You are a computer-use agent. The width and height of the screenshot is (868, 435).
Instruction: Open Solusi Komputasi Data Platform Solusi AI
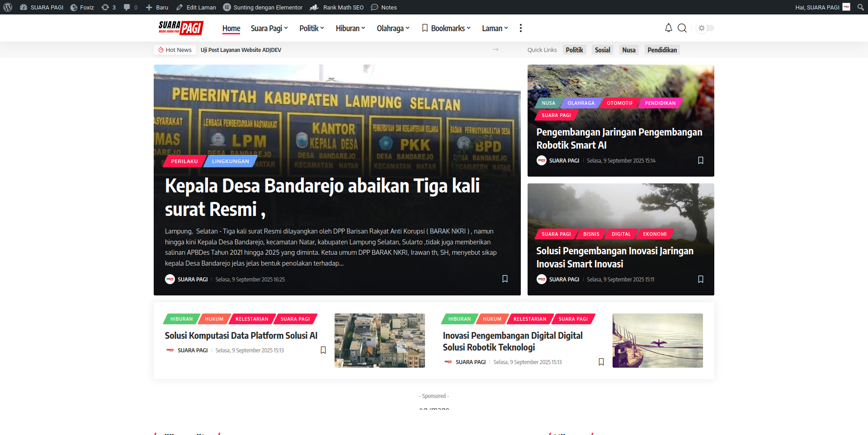(x=241, y=336)
